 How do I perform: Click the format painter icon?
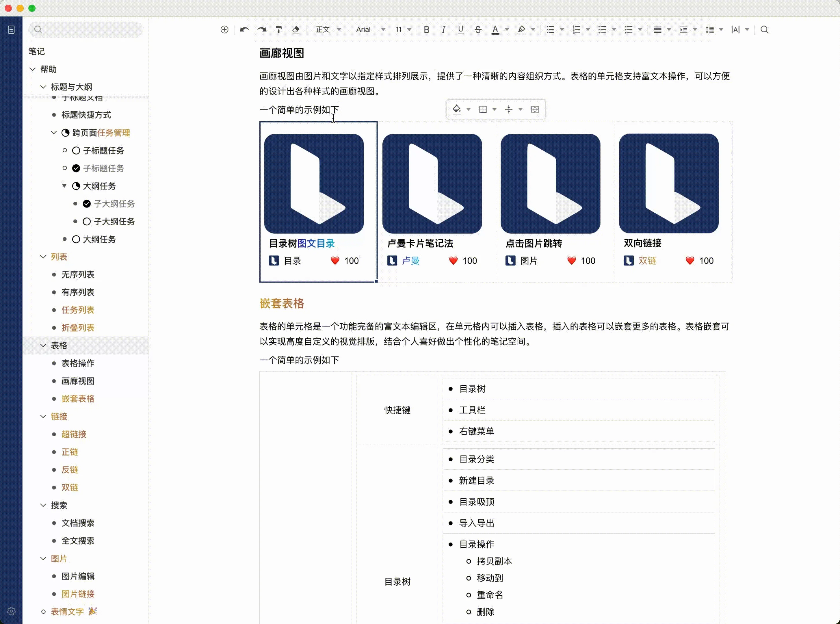pyautogui.click(x=279, y=29)
